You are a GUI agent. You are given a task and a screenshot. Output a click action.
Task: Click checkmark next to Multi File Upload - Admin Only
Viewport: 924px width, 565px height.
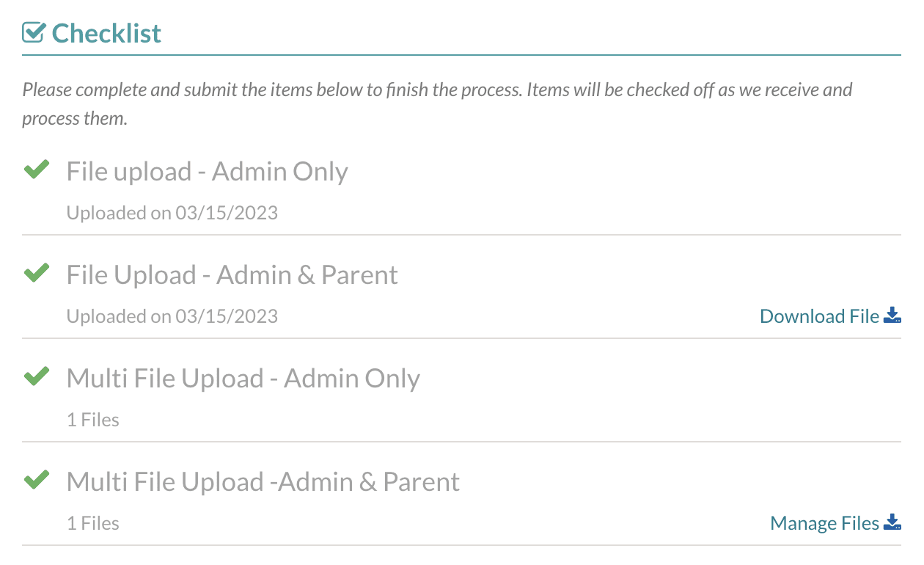point(37,377)
